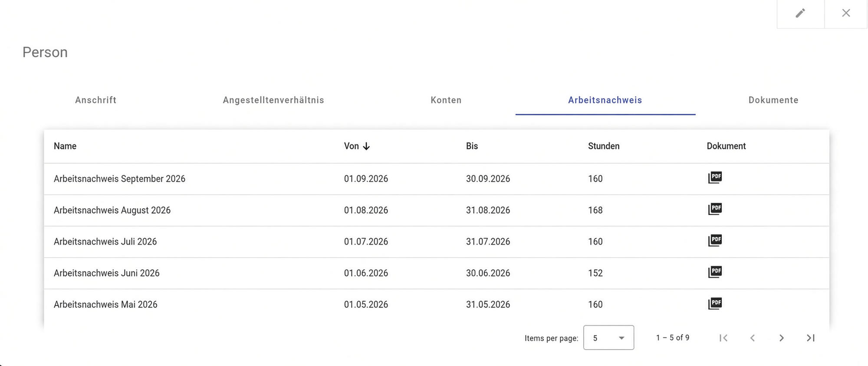868x366 pixels.
Task: Select the Arbeitsnachweis tab
Action: click(605, 100)
